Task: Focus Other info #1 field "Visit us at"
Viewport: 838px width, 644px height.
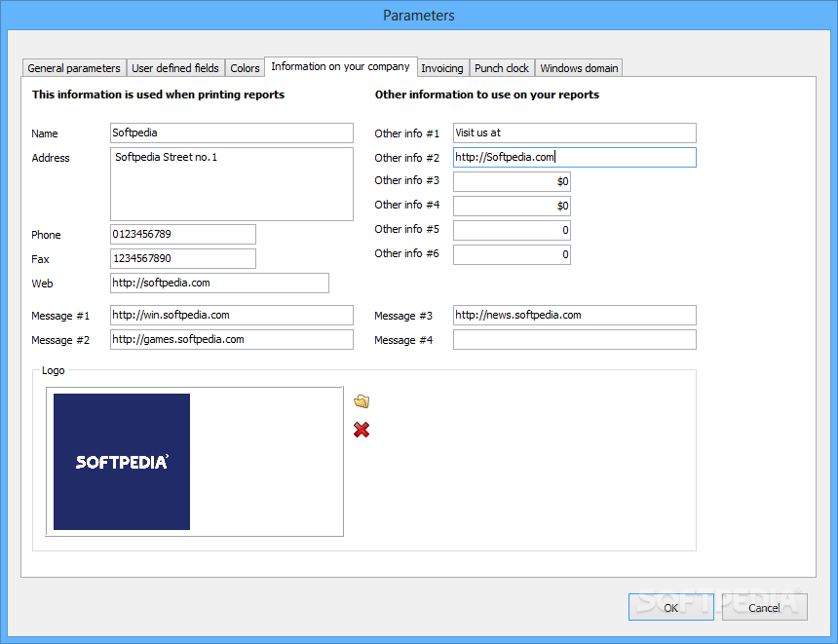Action: tap(575, 133)
